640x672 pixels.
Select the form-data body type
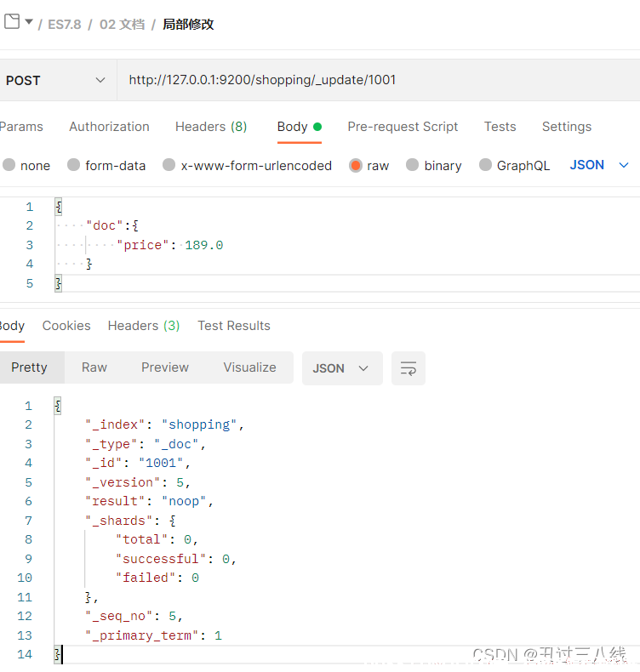point(106,165)
